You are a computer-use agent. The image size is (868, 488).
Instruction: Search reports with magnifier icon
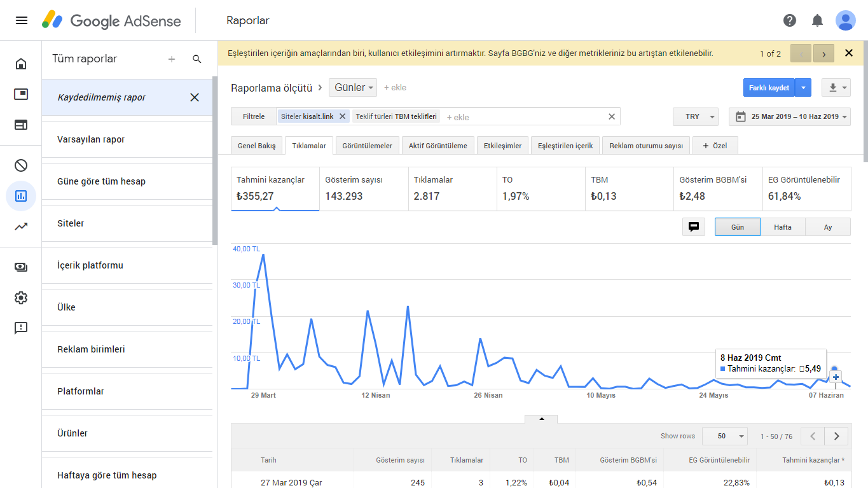[197, 59]
